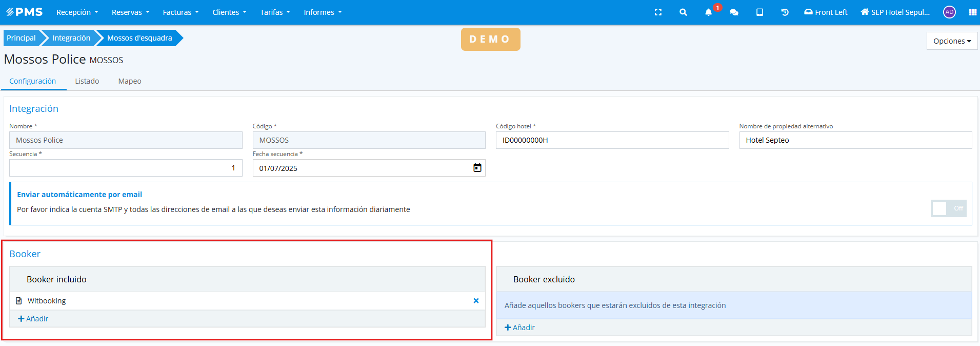Click Añadir under Booker excluido
Image resolution: width=980 pixels, height=346 pixels.
pyautogui.click(x=520, y=328)
